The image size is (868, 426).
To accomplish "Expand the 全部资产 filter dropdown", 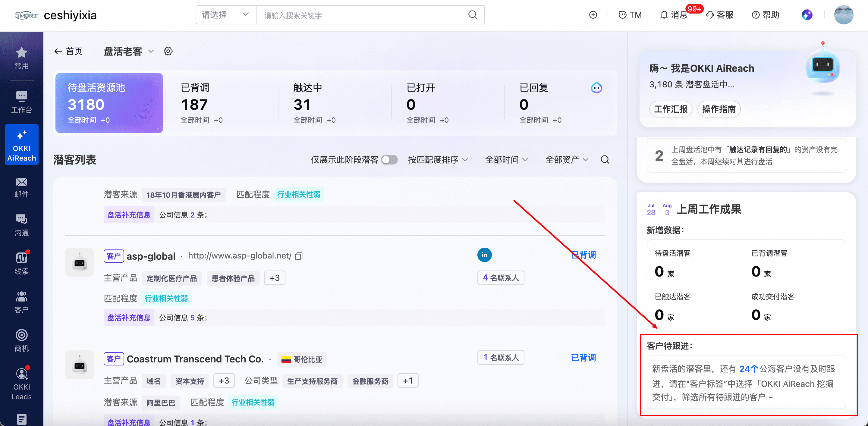I will [x=567, y=160].
